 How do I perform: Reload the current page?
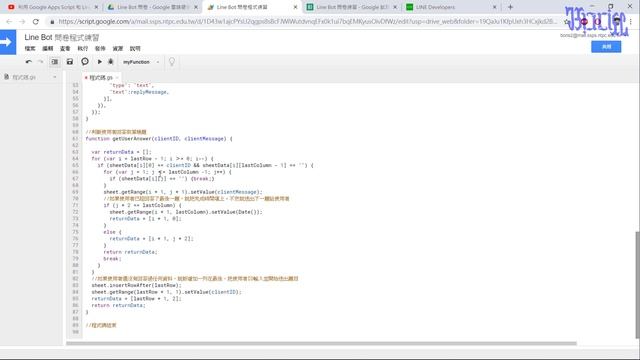[36, 22]
